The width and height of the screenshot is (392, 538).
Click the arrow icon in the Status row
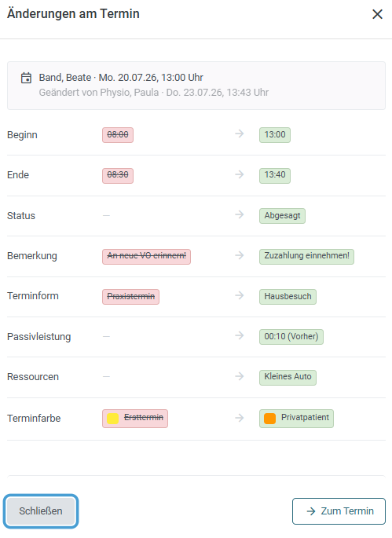click(x=240, y=214)
